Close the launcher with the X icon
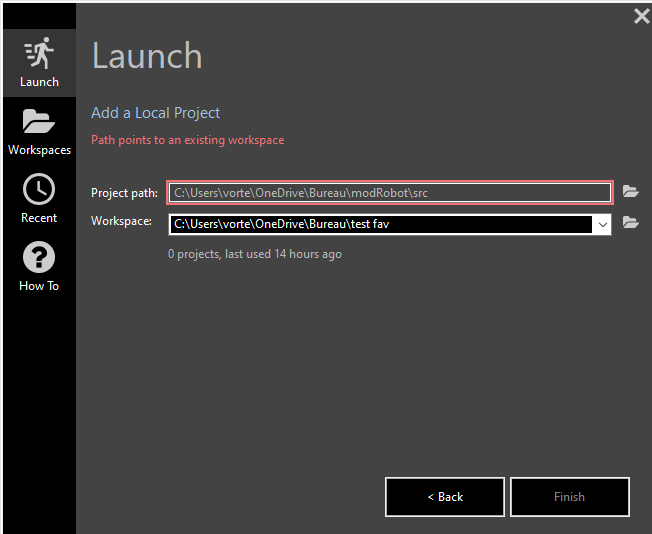 (x=641, y=16)
